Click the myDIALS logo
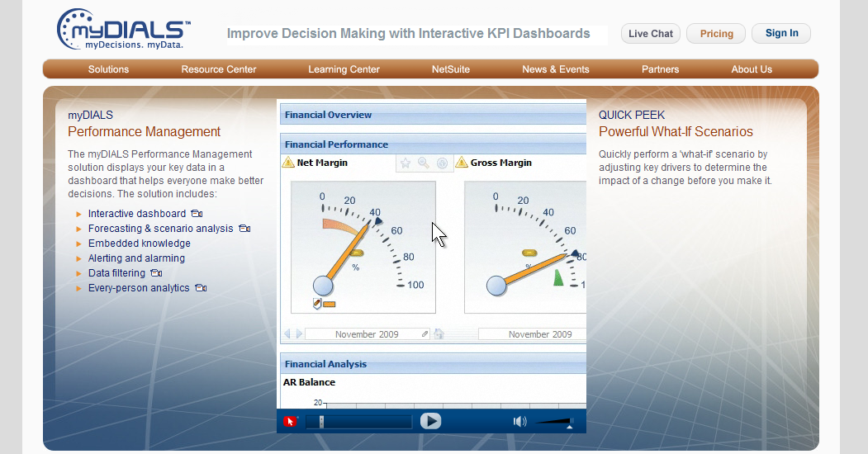 [x=124, y=30]
